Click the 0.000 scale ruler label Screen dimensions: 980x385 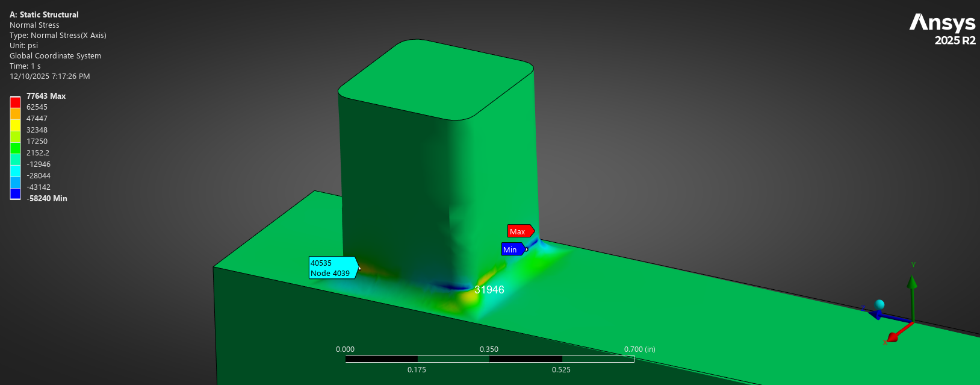coord(345,349)
